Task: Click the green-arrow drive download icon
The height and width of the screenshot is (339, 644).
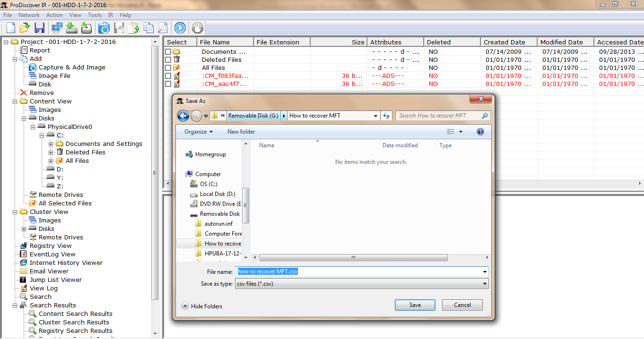Action: [x=71, y=28]
